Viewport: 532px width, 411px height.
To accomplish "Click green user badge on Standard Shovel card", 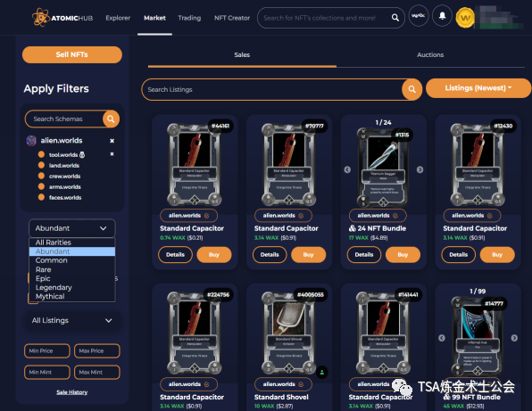I will point(321,372).
